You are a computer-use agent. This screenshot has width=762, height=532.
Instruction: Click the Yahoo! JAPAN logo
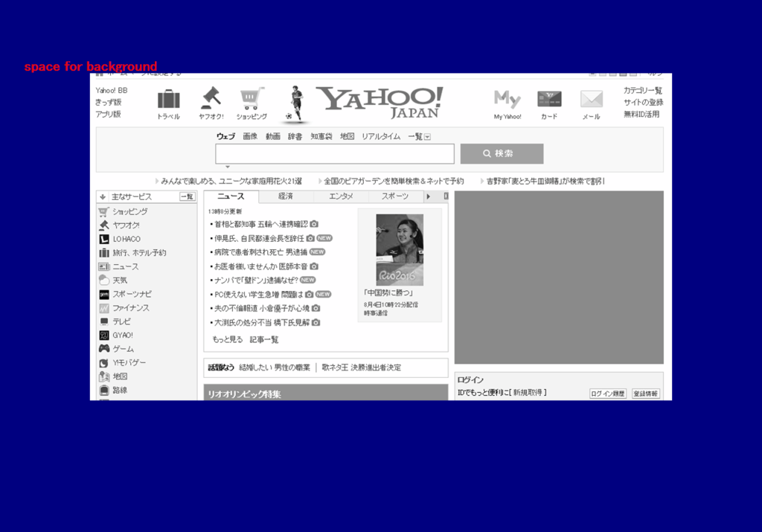pyautogui.click(x=380, y=102)
